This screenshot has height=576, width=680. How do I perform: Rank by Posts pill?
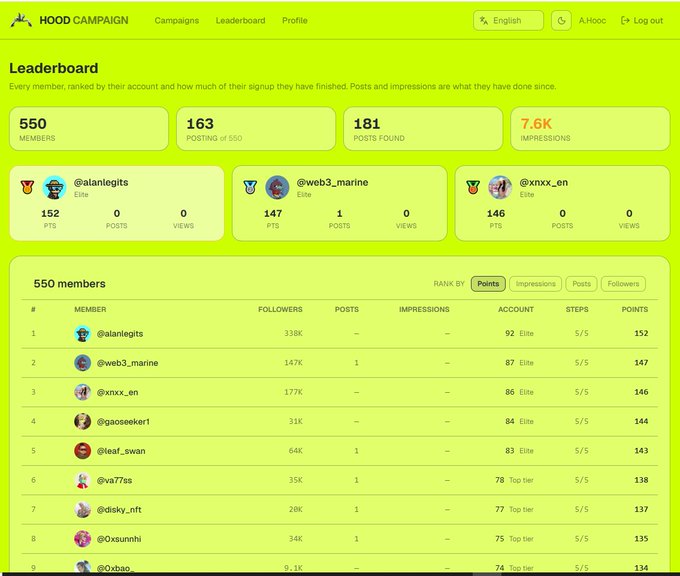click(x=582, y=284)
